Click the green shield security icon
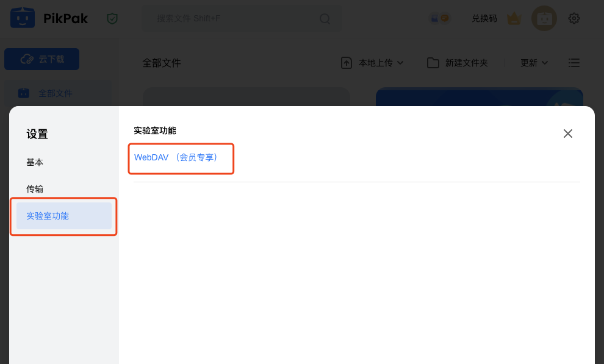The image size is (604, 364). point(112,19)
